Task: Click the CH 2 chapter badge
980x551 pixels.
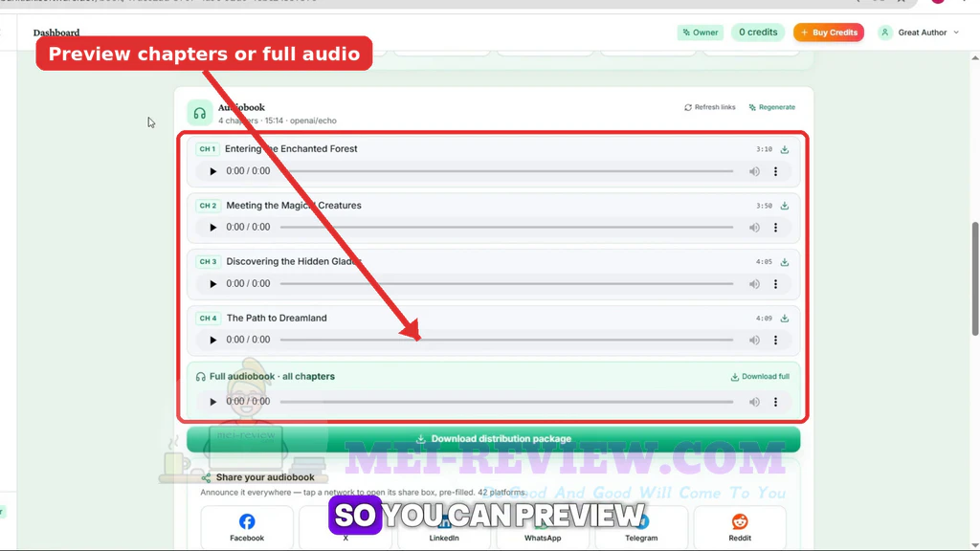Action: tap(208, 206)
